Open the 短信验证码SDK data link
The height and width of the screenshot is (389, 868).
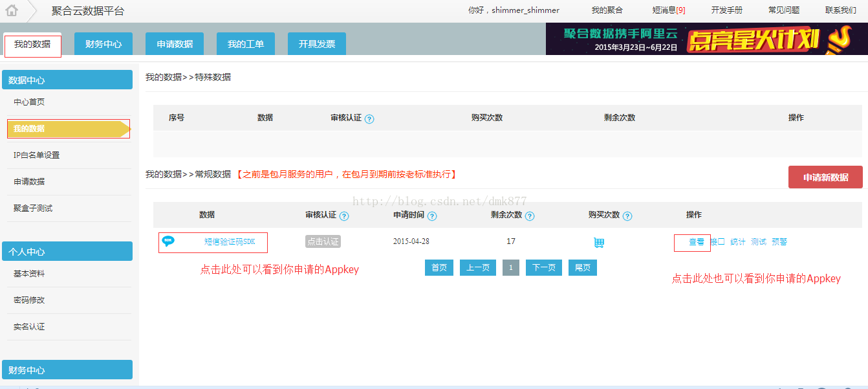pos(230,242)
